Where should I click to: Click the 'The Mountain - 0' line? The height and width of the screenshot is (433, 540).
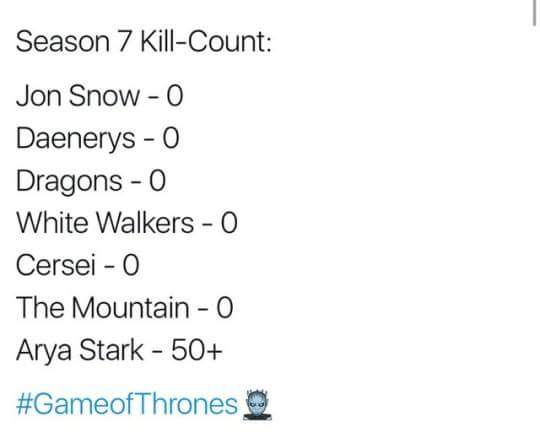[125, 307]
